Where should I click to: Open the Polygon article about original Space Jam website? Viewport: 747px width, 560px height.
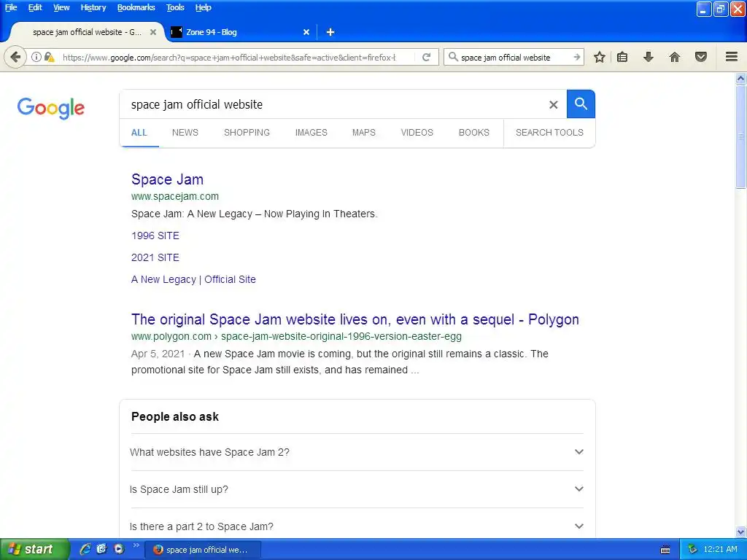coord(355,319)
